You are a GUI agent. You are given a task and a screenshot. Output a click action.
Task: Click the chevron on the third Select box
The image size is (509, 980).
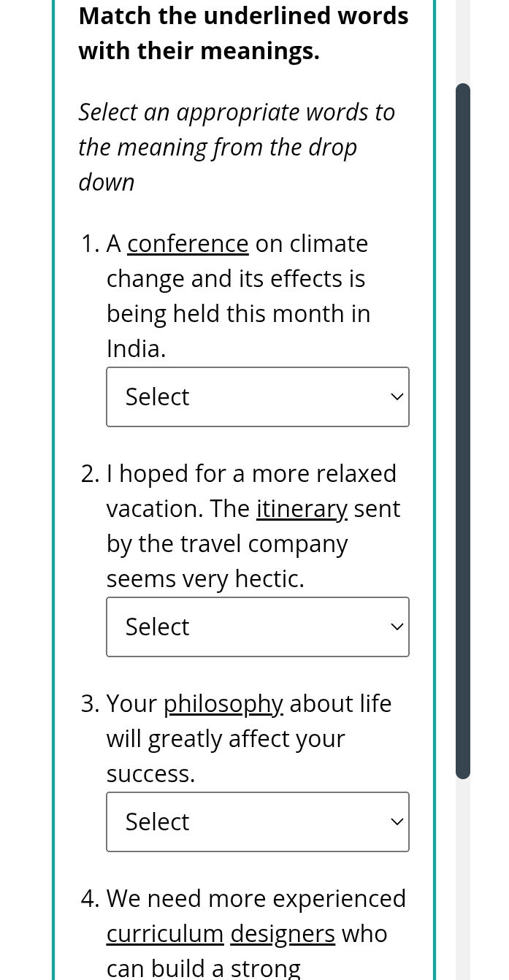click(x=397, y=821)
